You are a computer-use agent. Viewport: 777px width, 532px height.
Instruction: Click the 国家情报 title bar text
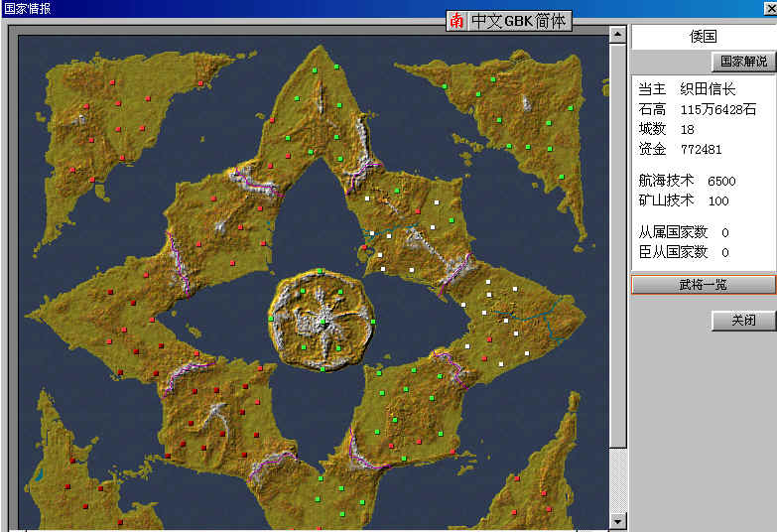[27, 8]
